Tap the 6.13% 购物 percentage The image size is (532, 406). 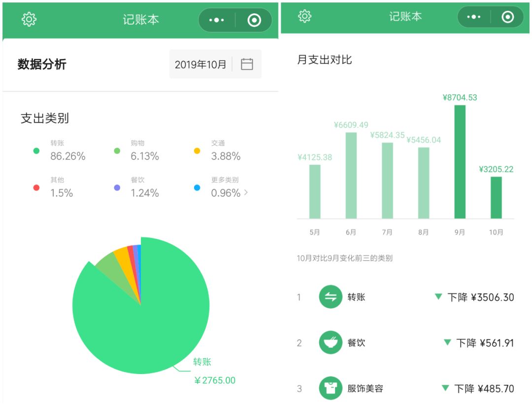click(145, 156)
